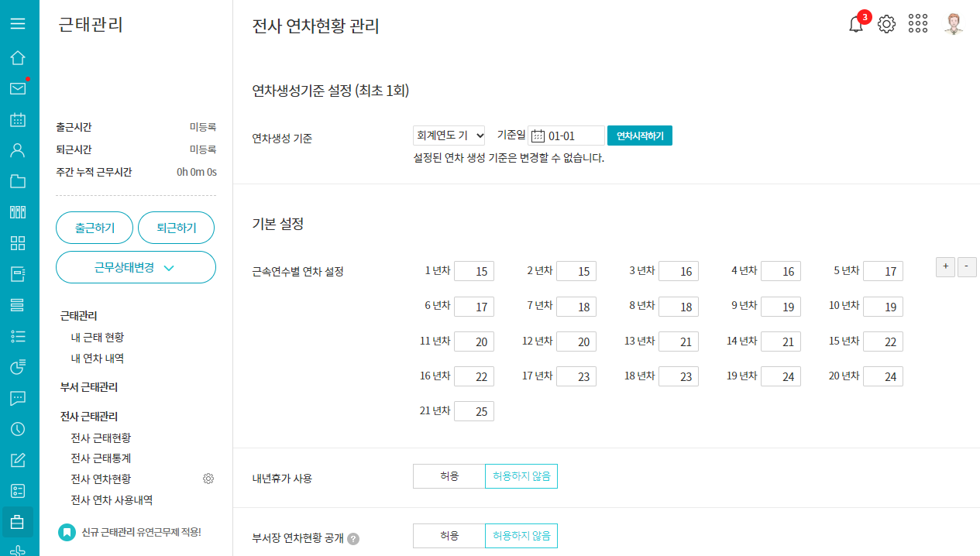The height and width of the screenshot is (556, 980).
Task: Open 전사 근태통계 menu item
Action: [x=101, y=458]
